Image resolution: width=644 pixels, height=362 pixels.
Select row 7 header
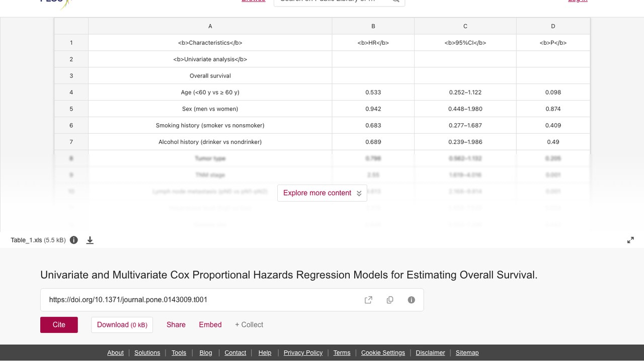[x=71, y=142]
